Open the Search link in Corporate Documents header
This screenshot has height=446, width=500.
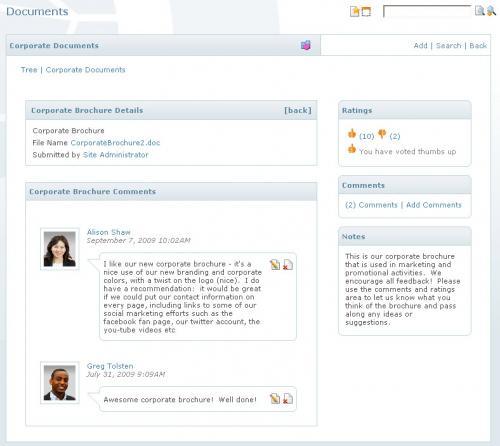tap(449, 46)
